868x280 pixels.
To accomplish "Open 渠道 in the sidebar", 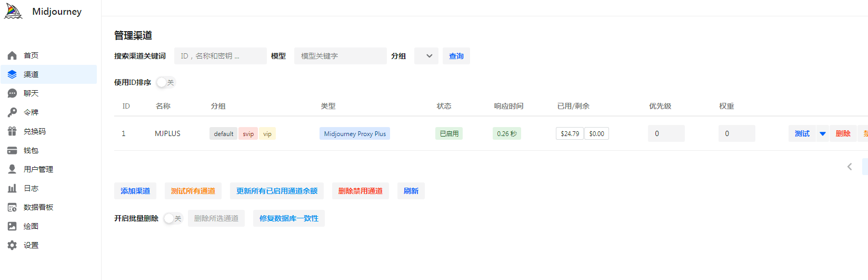I will coord(48,74).
